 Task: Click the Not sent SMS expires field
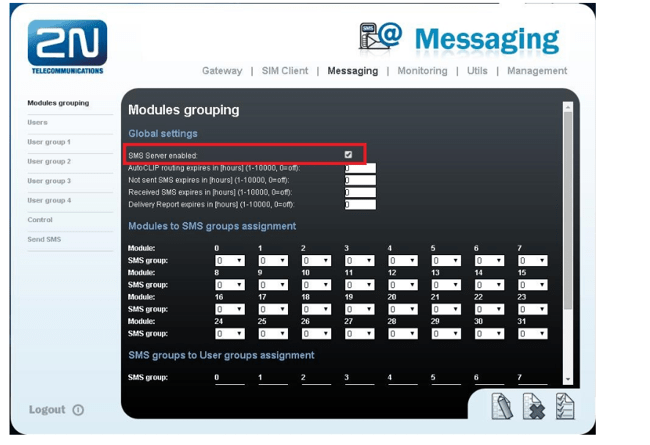tap(360, 180)
